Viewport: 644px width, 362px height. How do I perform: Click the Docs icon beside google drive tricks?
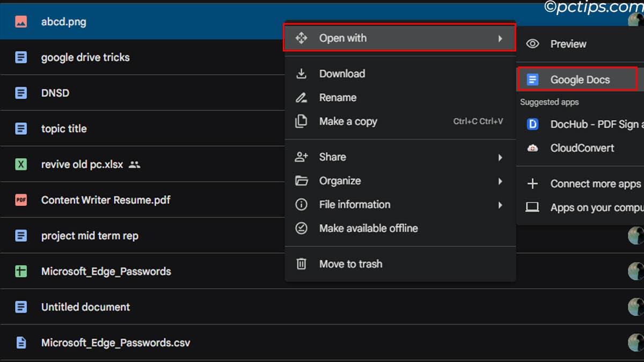[21, 57]
